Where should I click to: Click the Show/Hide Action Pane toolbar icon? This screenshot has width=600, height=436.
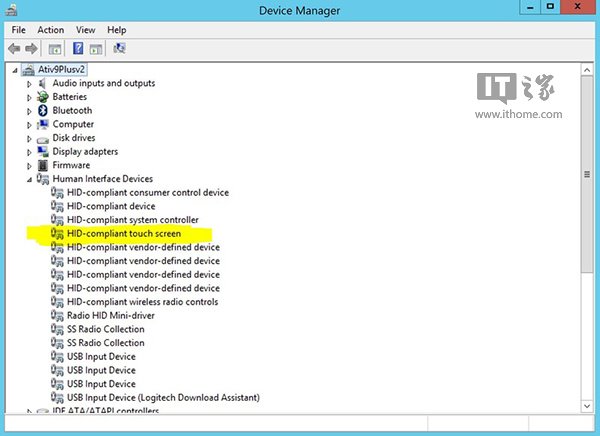pos(96,48)
